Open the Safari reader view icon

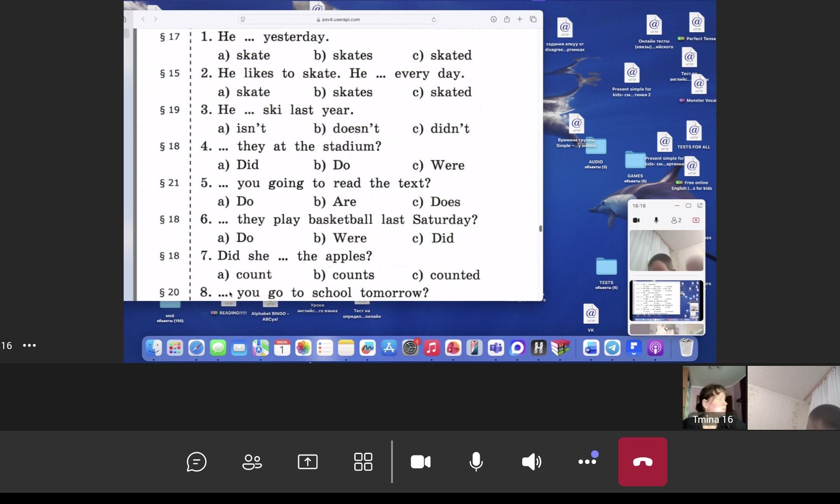point(243,20)
